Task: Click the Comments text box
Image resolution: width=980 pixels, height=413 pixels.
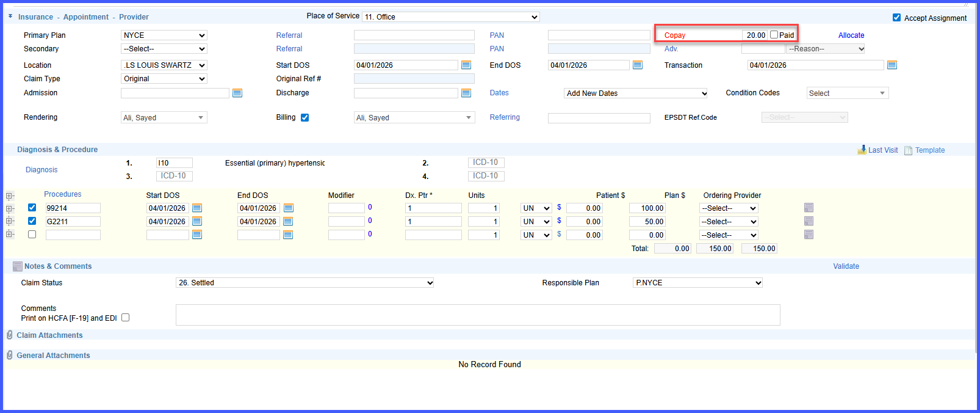Action: click(478, 315)
